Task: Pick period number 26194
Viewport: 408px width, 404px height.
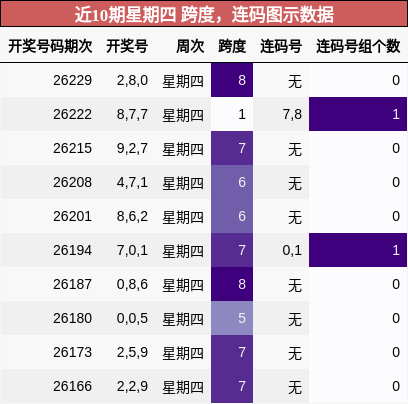Action: [x=72, y=250]
